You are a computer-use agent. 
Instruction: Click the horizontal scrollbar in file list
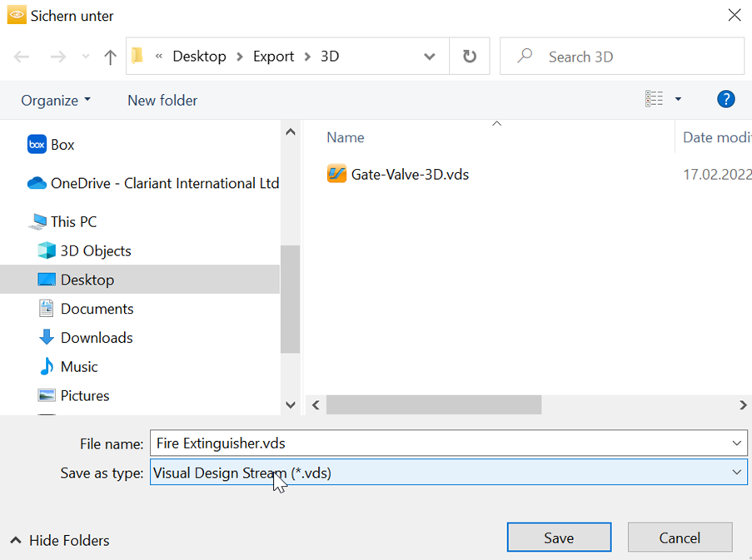coord(433,405)
